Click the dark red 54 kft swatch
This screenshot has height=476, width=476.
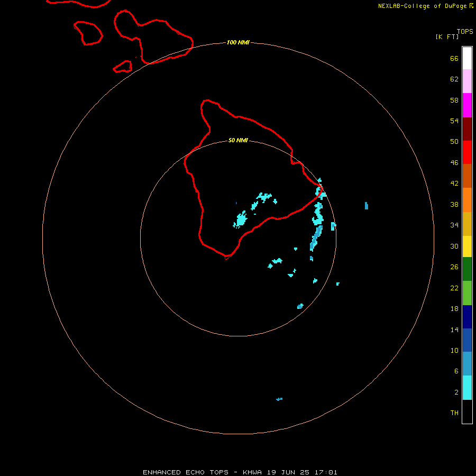(x=467, y=129)
